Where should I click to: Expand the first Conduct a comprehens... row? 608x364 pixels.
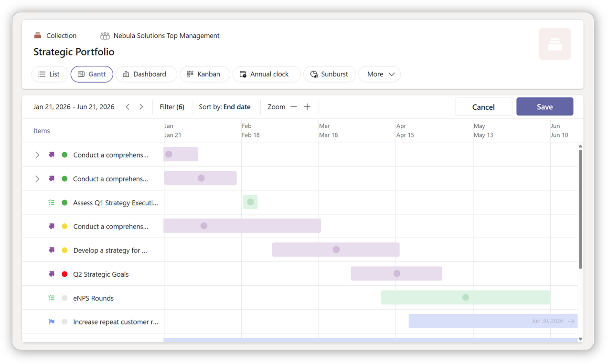pyautogui.click(x=37, y=155)
